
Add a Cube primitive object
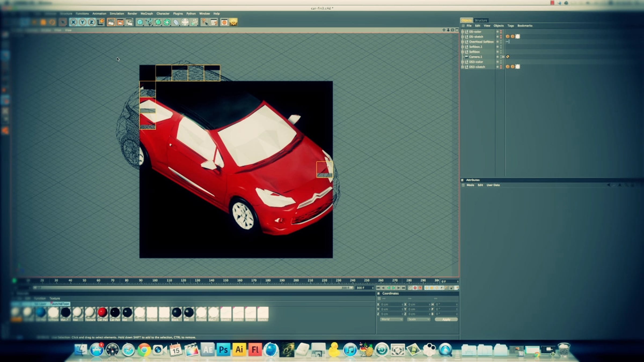pos(140,22)
